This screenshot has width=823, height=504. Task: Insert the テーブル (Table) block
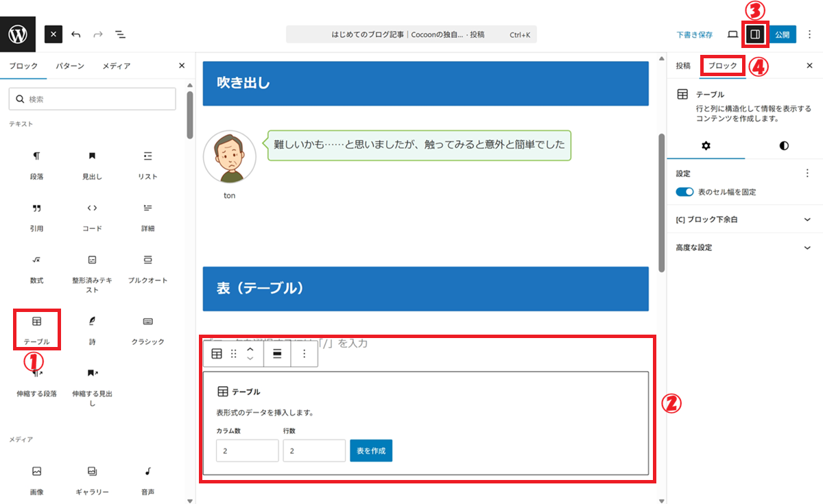click(36, 328)
